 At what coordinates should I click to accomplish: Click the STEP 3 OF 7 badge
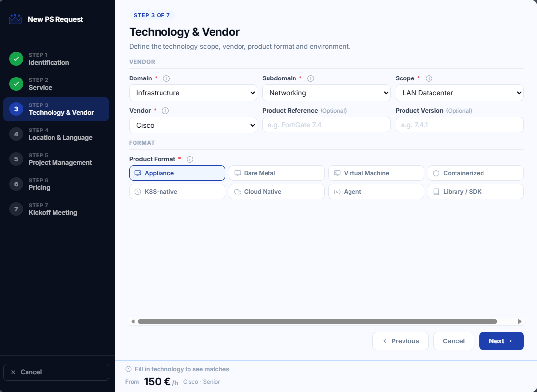(152, 15)
